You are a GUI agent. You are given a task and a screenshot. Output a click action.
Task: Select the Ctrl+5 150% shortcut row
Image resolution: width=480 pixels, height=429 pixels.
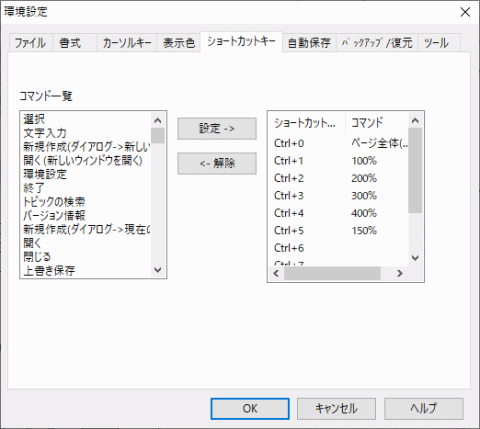[338, 230]
